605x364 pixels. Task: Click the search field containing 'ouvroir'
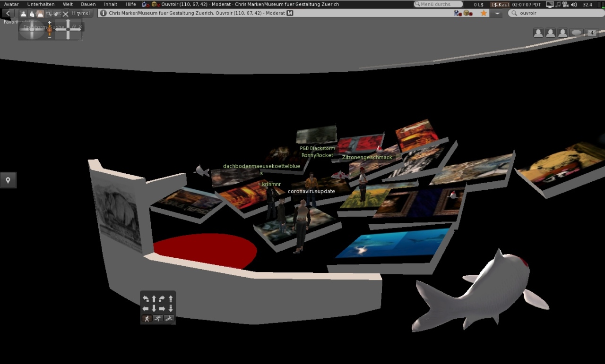click(x=556, y=13)
